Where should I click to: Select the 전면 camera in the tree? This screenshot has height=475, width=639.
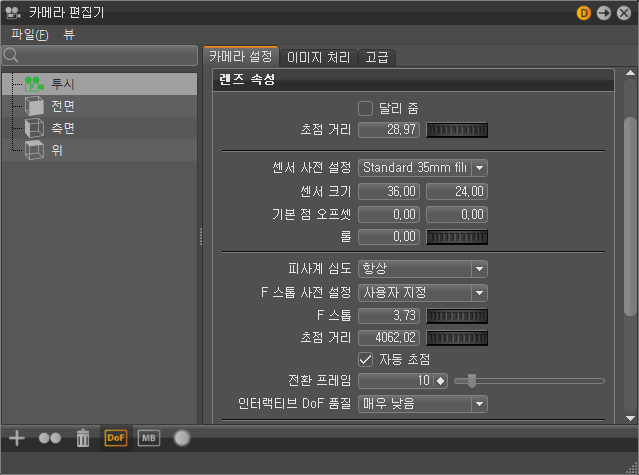pyautogui.click(x=99, y=106)
